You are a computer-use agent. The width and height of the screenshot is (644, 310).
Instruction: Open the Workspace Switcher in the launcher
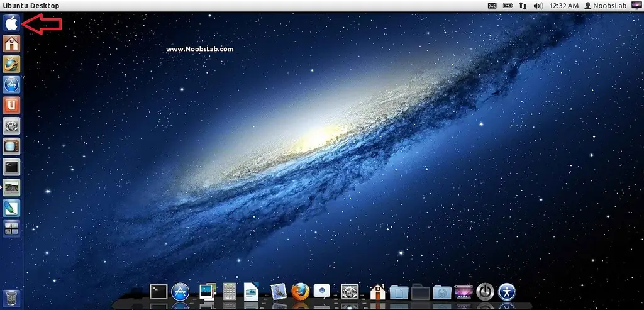pos(11,229)
